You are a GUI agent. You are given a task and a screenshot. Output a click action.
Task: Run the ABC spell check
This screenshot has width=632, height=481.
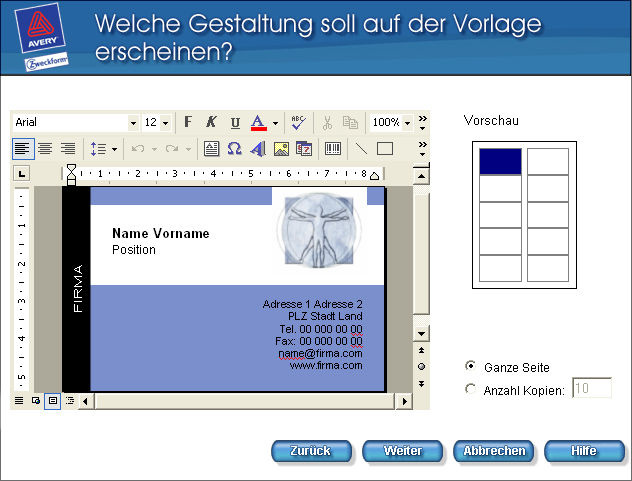click(298, 122)
